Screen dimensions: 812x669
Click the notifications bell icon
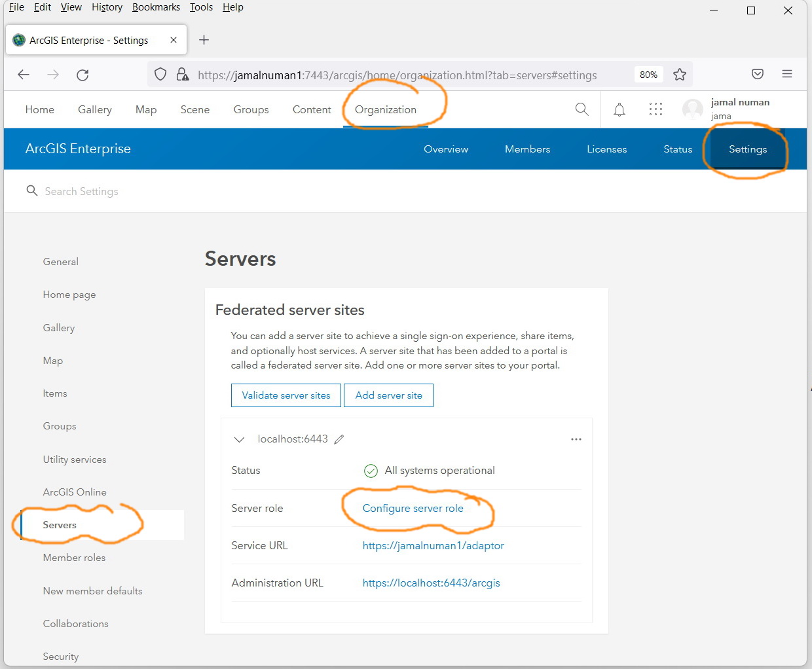[619, 109]
